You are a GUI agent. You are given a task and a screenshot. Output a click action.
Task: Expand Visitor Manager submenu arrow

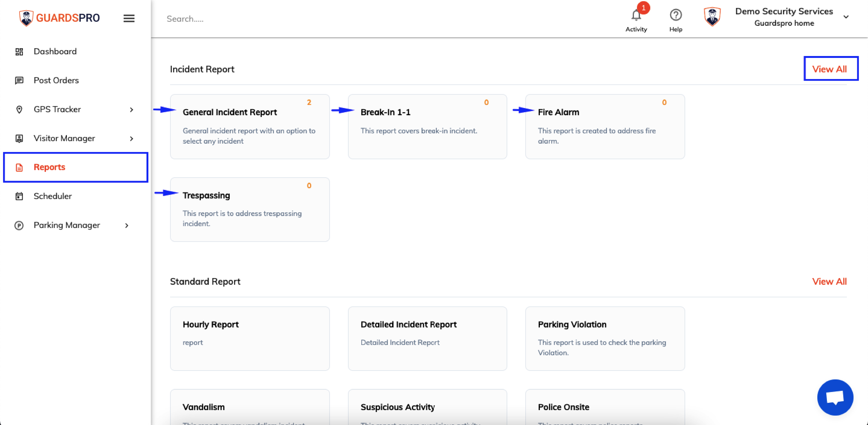click(x=131, y=139)
